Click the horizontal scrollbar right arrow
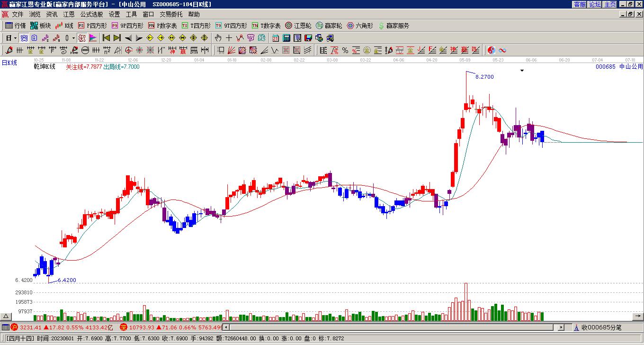644x345 pixels. point(561,327)
